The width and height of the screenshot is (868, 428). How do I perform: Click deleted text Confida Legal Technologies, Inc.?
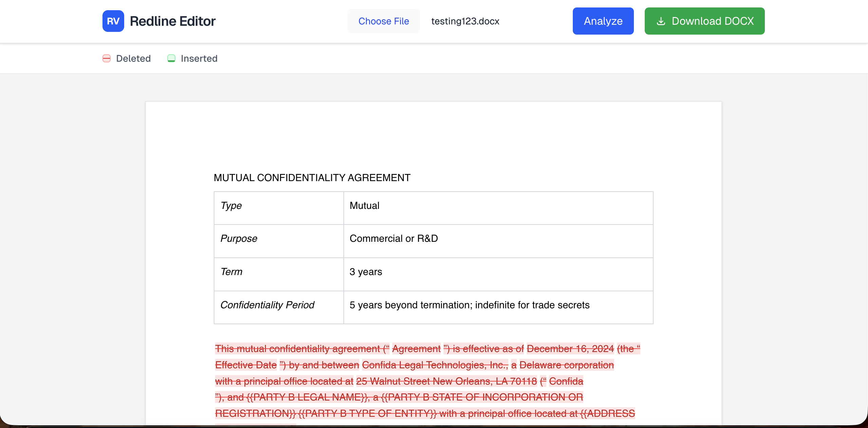click(x=435, y=365)
